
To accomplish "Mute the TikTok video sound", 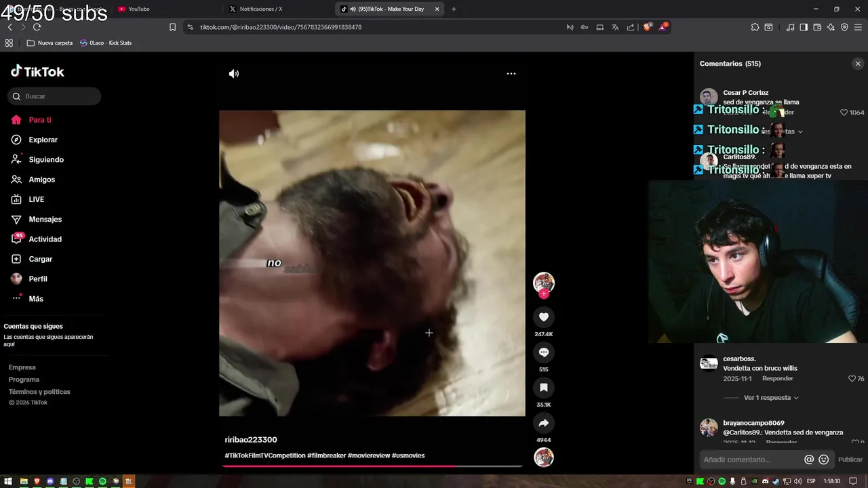I will click(x=234, y=74).
